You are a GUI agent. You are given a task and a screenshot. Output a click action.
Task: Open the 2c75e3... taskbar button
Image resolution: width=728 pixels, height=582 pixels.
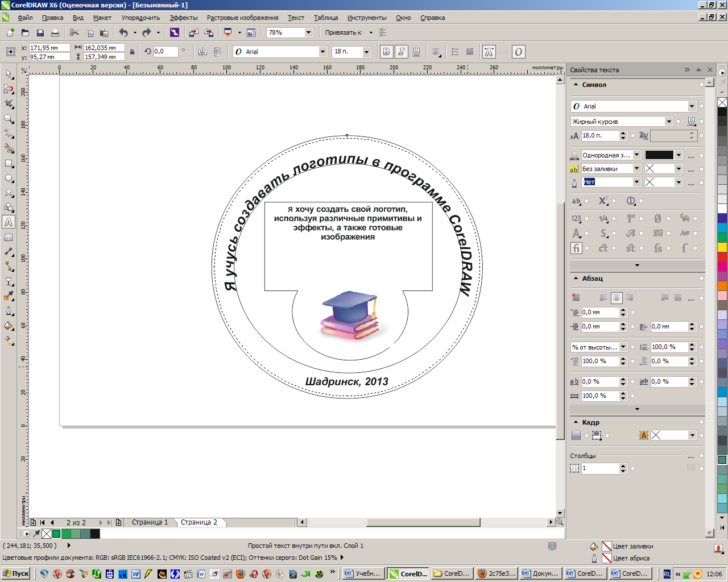497,573
